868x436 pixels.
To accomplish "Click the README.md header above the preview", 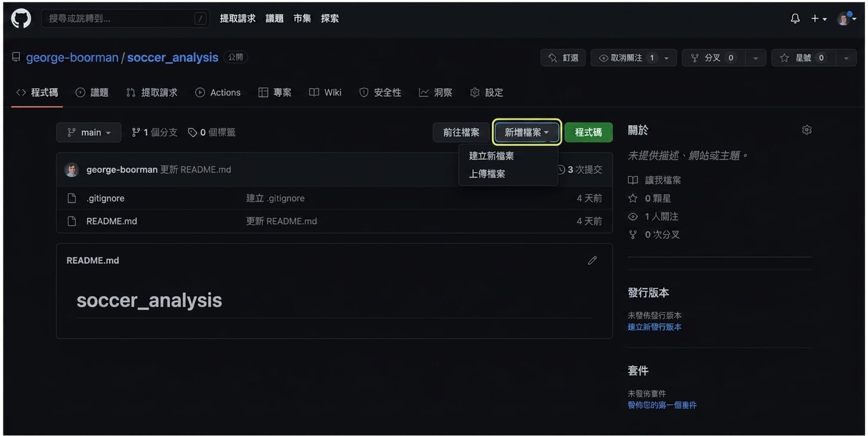I will click(x=92, y=260).
